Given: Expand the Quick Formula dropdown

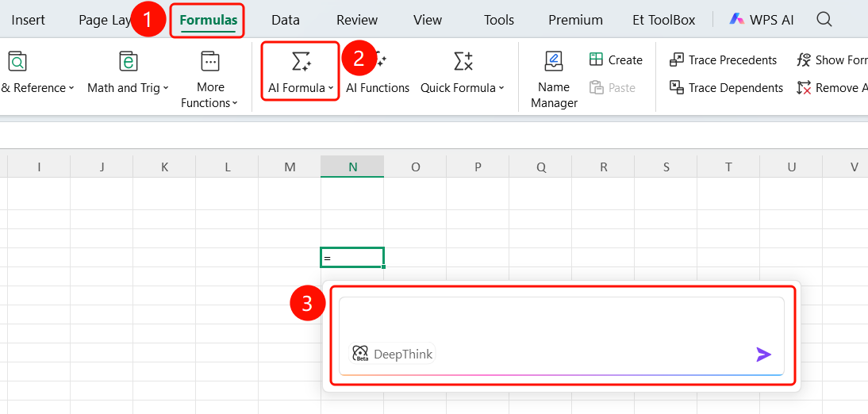Looking at the screenshot, I should [501, 89].
